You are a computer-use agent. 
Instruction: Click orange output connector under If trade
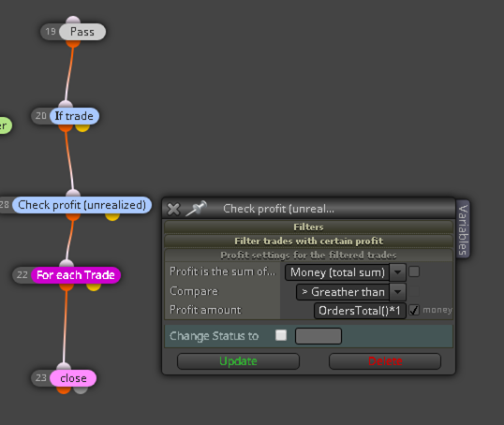click(66, 128)
